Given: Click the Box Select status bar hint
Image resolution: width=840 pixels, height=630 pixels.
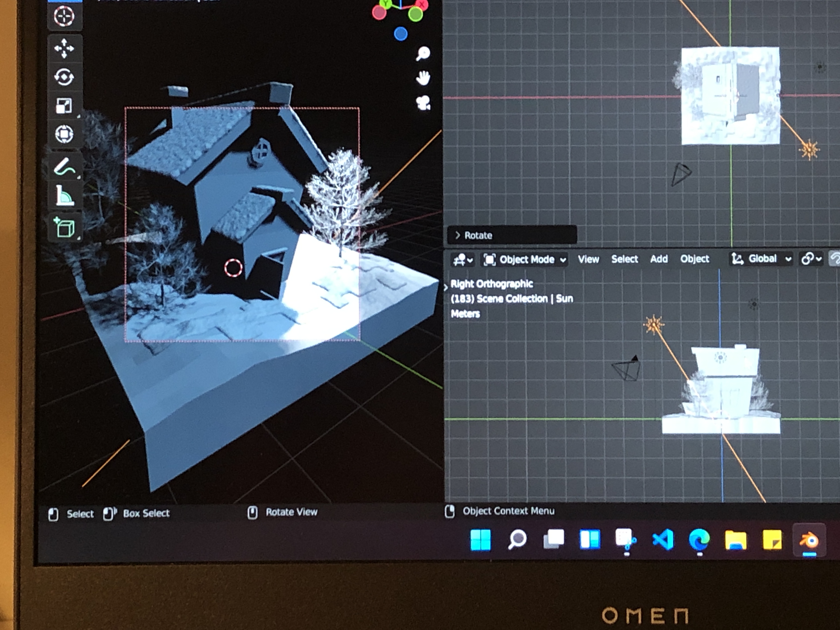Looking at the screenshot, I should click(x=136, y=513).
